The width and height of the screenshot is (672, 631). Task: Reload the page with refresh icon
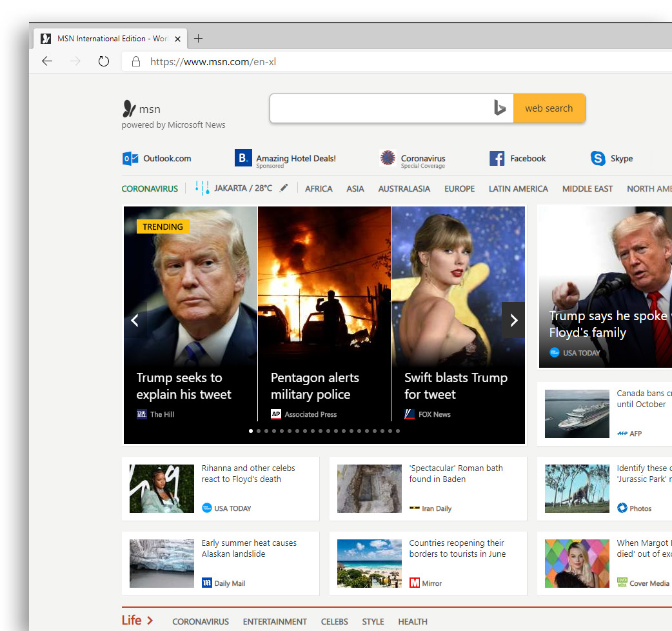[x=104, y=61]
